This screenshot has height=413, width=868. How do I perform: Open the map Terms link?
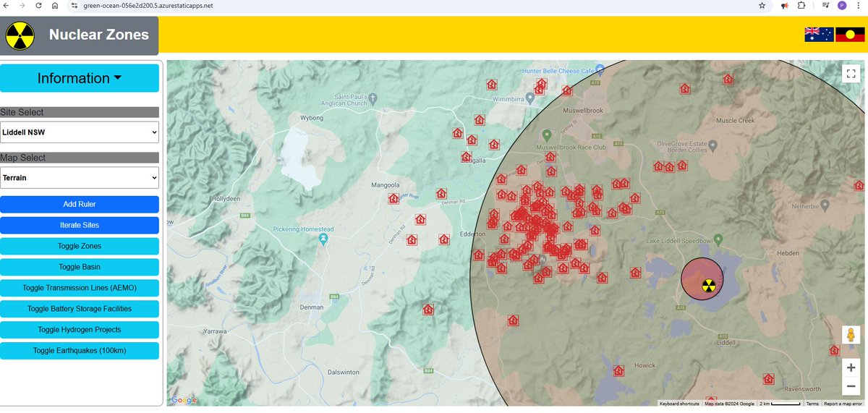[812, 404]
